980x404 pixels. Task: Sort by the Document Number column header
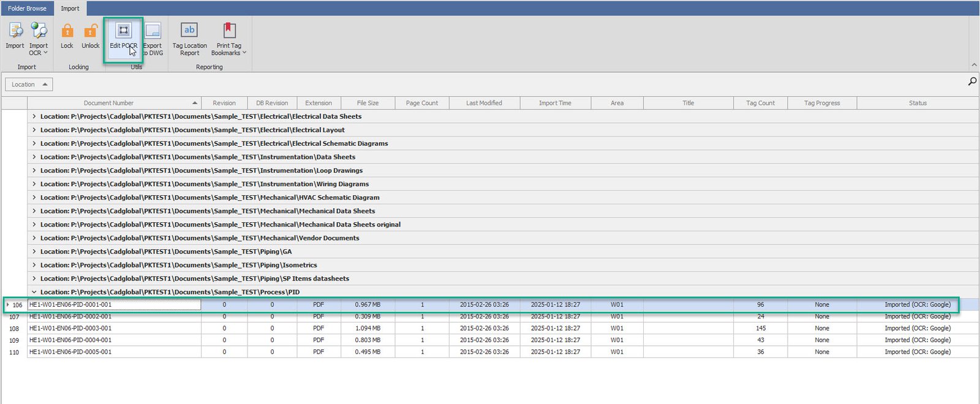coord(109,103)
